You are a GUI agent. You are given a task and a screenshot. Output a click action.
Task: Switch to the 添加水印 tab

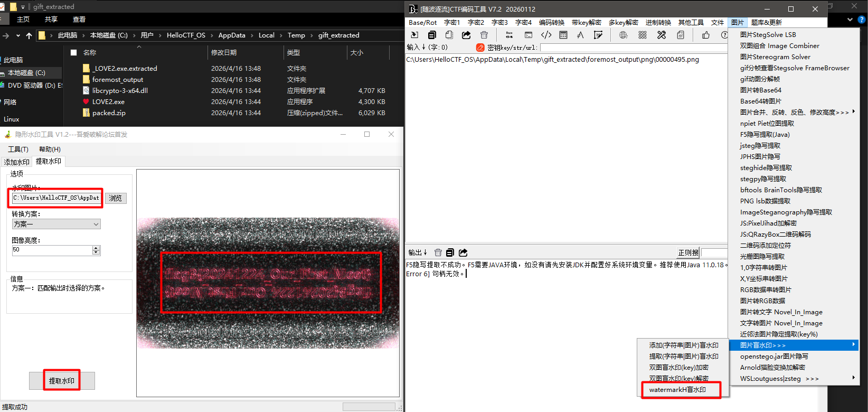pos(17,162)
